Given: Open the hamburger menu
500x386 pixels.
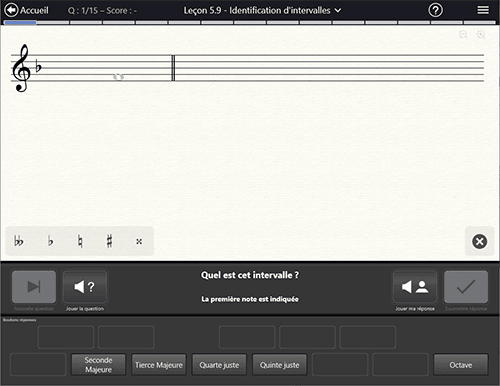Looking at the screenshot, I should 483,10.
